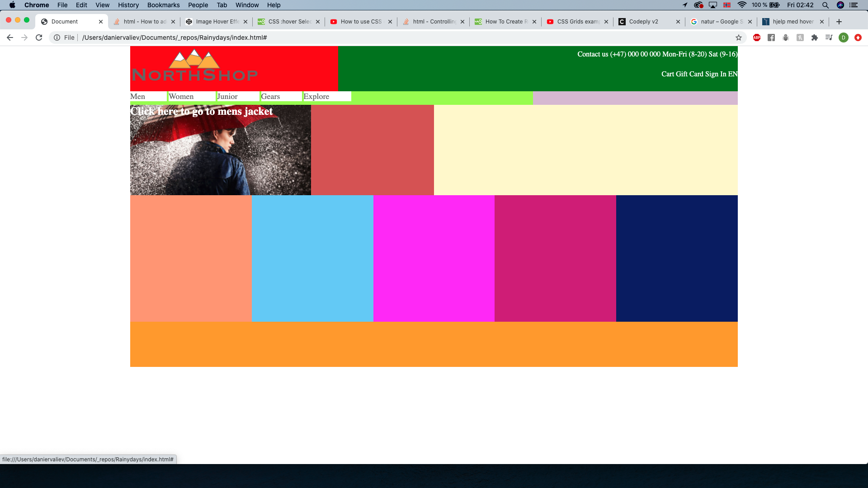Close the 'Codeply v2' tab
This screenshot has height=488, width=868.
coord(678,22)
